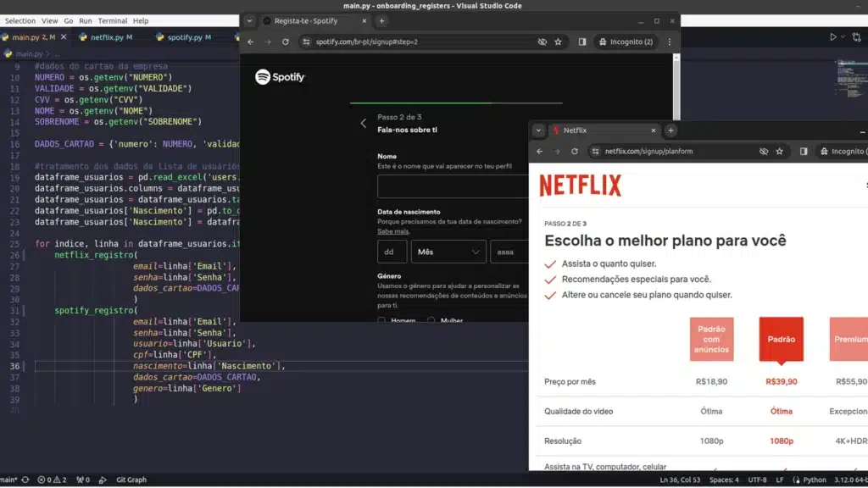Click the NETFLIX logo

(580, 186)
